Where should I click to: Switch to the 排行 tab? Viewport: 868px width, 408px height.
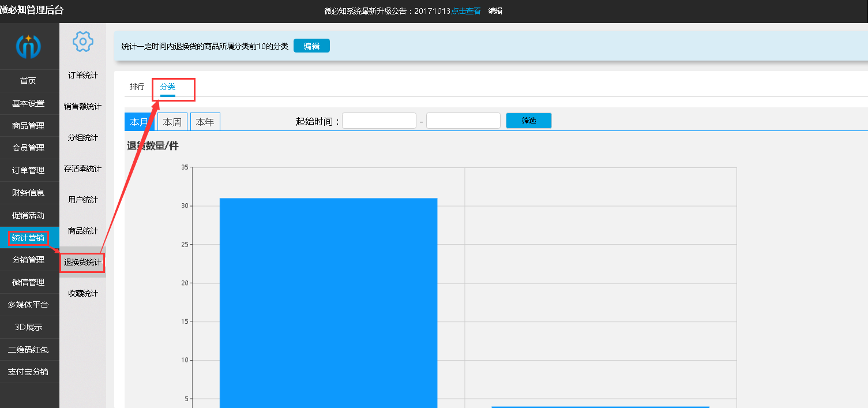pos(137,87)
